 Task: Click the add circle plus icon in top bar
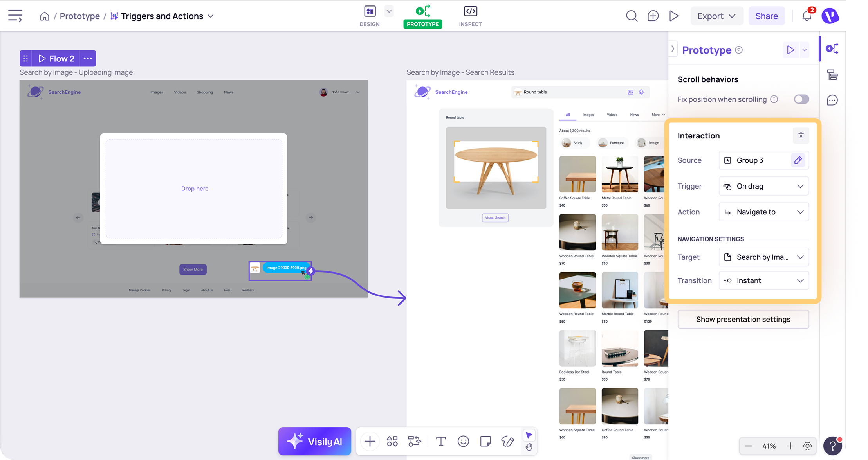click(653, 16)
